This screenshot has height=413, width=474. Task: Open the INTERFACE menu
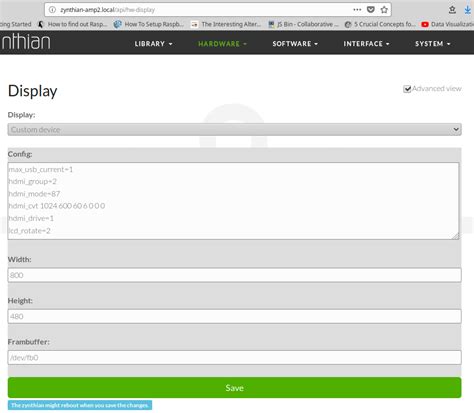[x=366, y=44]
